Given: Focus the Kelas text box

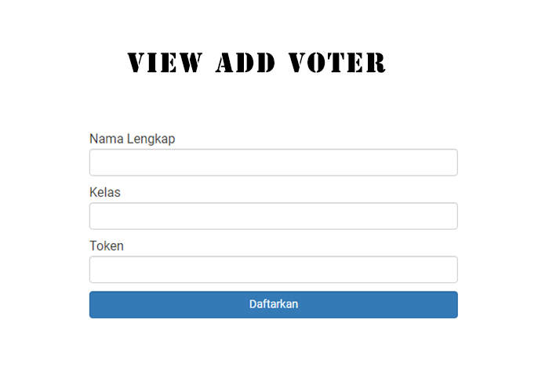Looking at the screenshot, I should pos(273,216).
